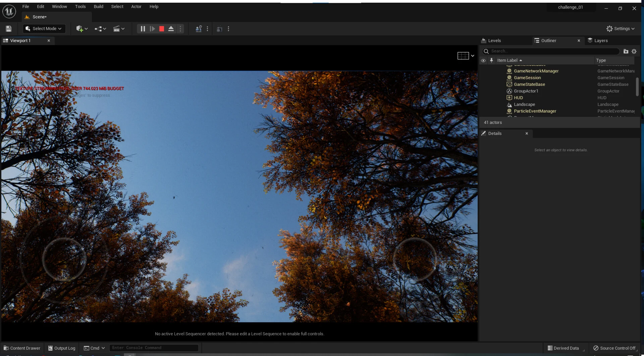
Task: Open the Output Log
Action: 62,348
